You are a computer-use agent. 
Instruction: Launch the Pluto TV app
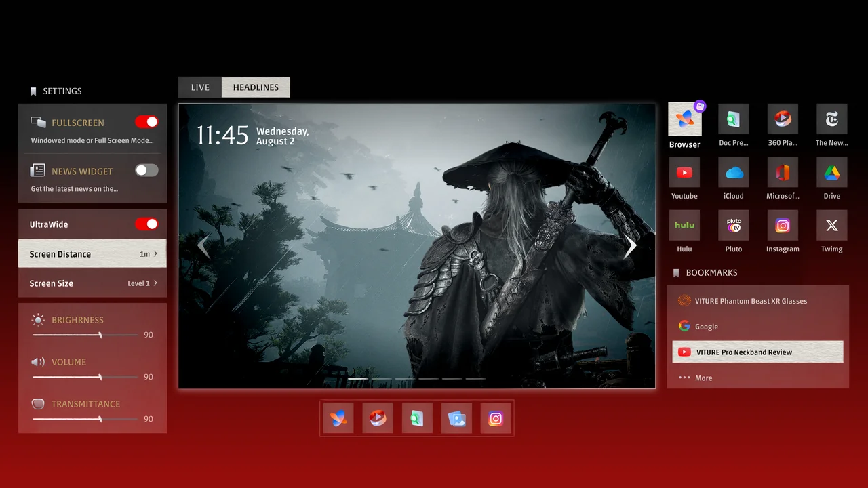click(734, 225)
